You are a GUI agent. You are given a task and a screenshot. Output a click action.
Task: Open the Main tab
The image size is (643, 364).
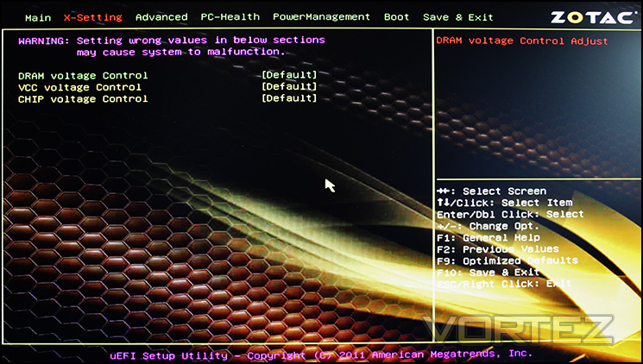pos(38,18)
